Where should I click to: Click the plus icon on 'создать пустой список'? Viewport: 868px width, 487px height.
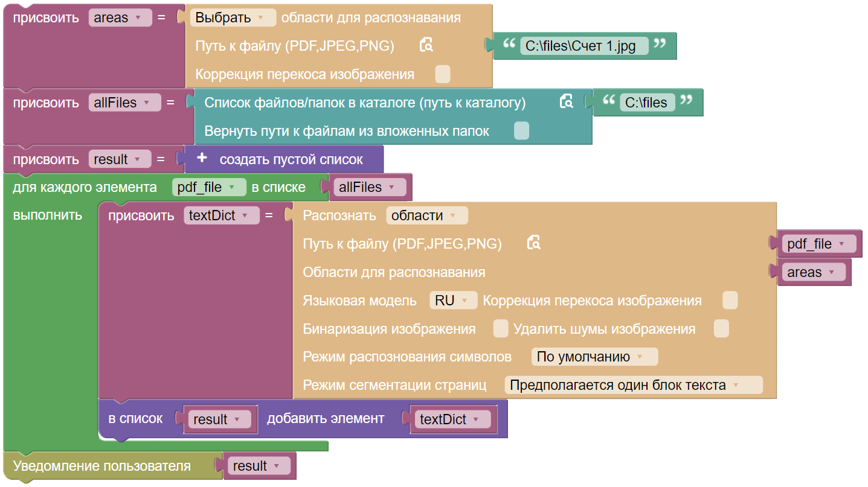[x=202, y=159]
